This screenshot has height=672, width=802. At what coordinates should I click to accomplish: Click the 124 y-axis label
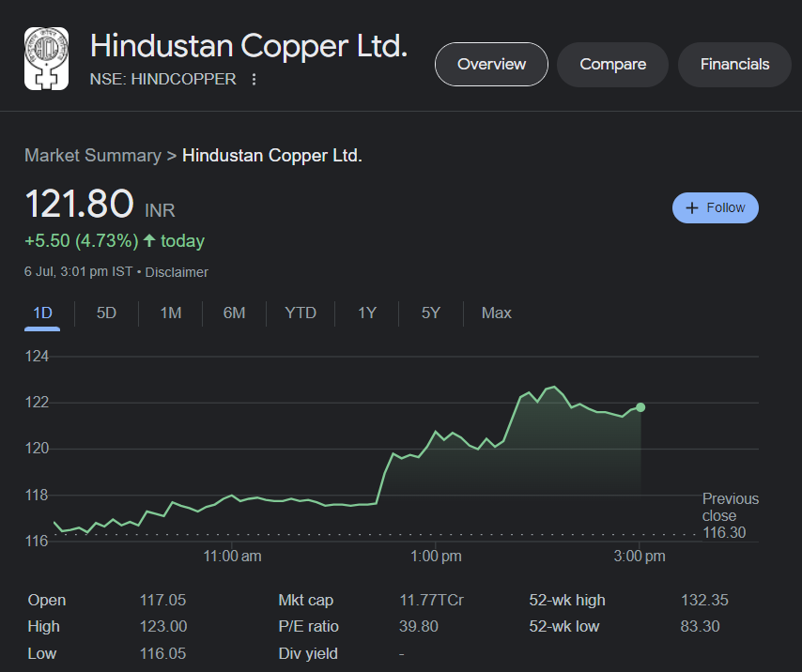[37, 357]
